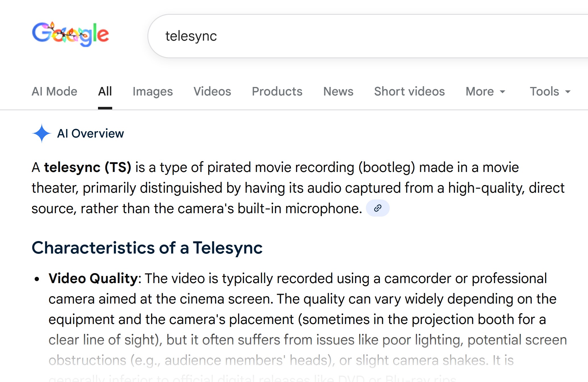Viewport: 588px width, 382px height.
Task: Click the Google holiday logo
Action: 70,34
